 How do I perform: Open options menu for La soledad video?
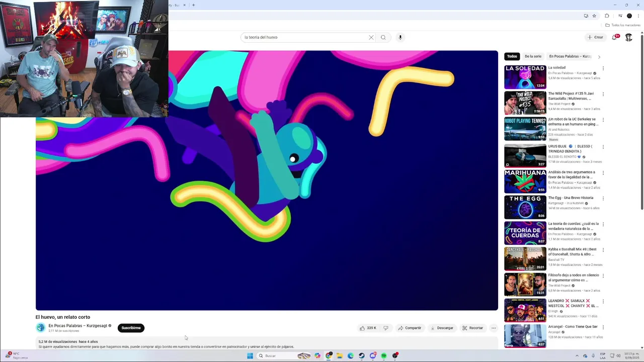pyautogui.click(x=603, y=68)
